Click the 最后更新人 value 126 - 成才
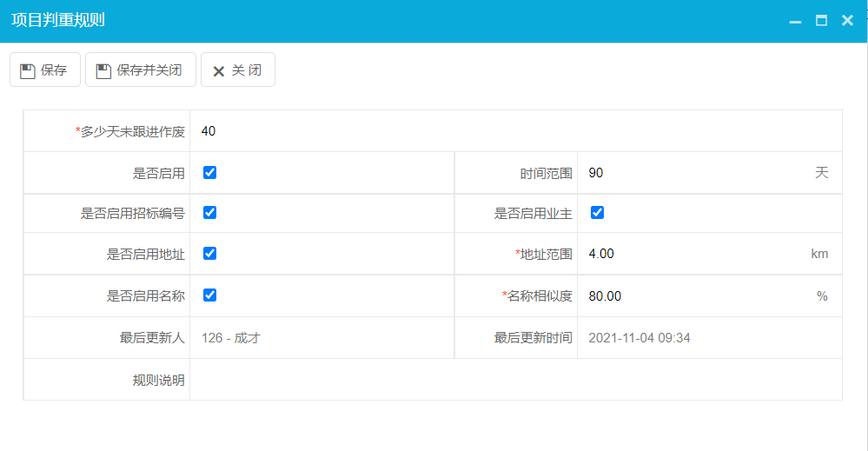The width and height of the screenshot is (868, 451). coord(231,338)
